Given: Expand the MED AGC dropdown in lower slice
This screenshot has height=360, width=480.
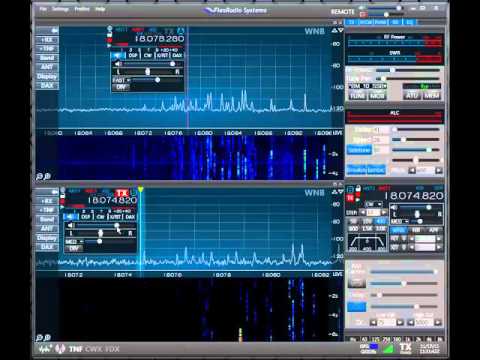Looking at the screenshot, I should (x=74, y=242).
